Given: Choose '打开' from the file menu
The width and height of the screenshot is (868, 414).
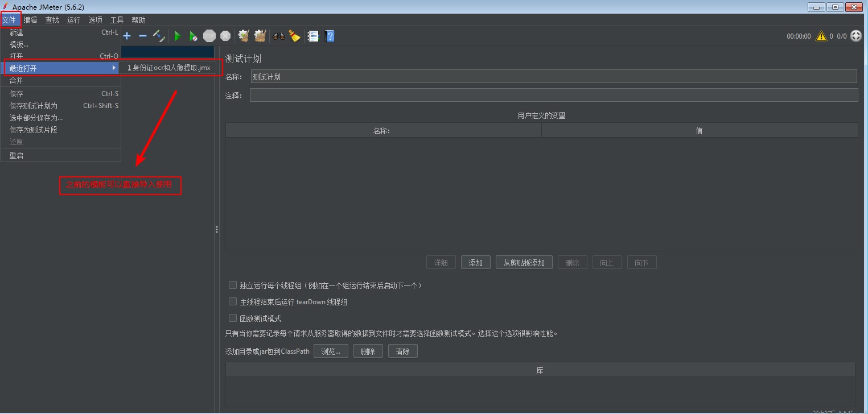Looking at the screenshot, I should pos(61,56).
